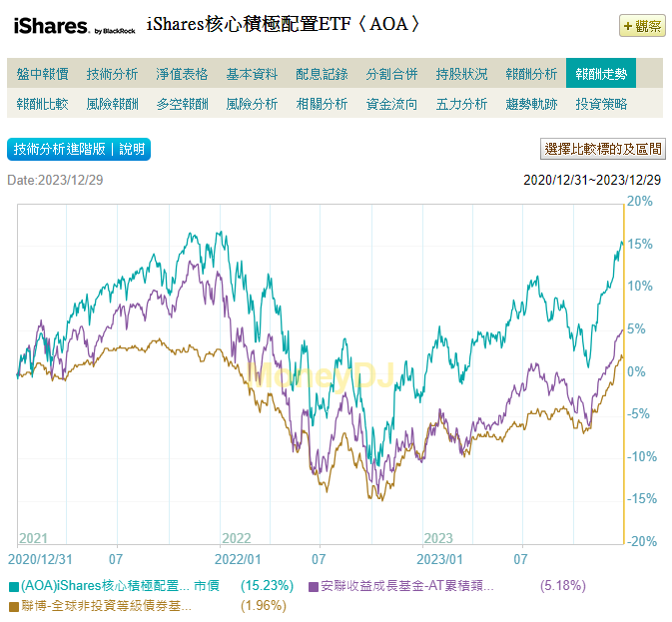Open the 風險報酬 sub-menu item
Image resolution: width=672 pixels, height=622 pixels.
[113, 104]
